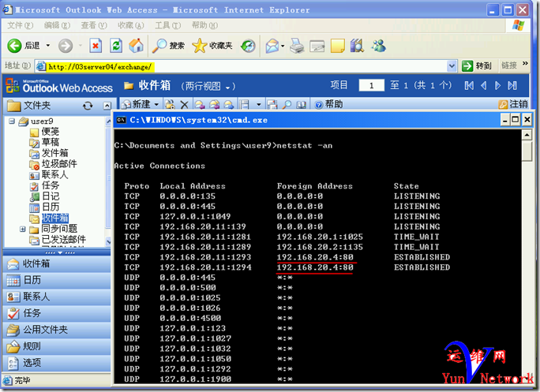Open the 工具 menu
Viewport: 540px width, 392px height.
[x=167, y=25]
